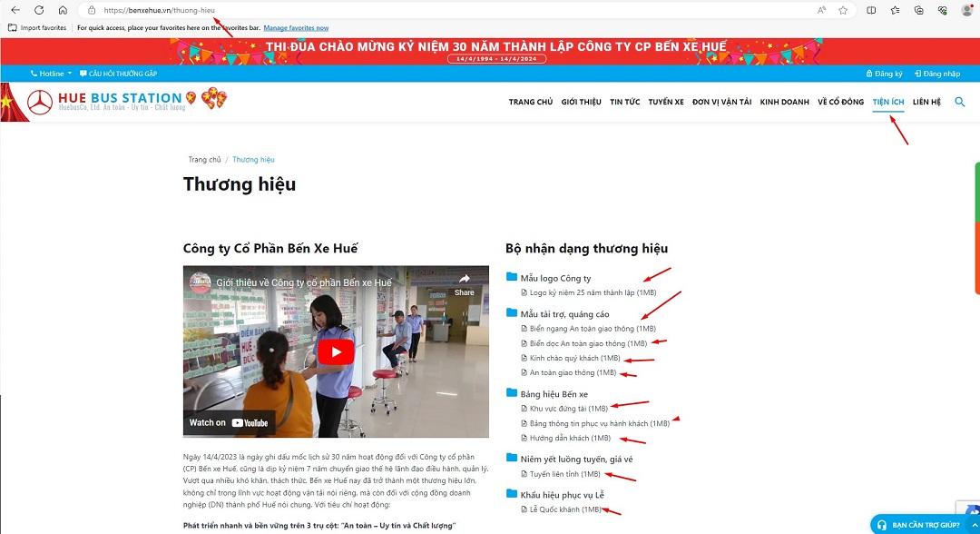Play the YouTube intro video
This screenshot has height=534, width=980.
click(337, 351)
